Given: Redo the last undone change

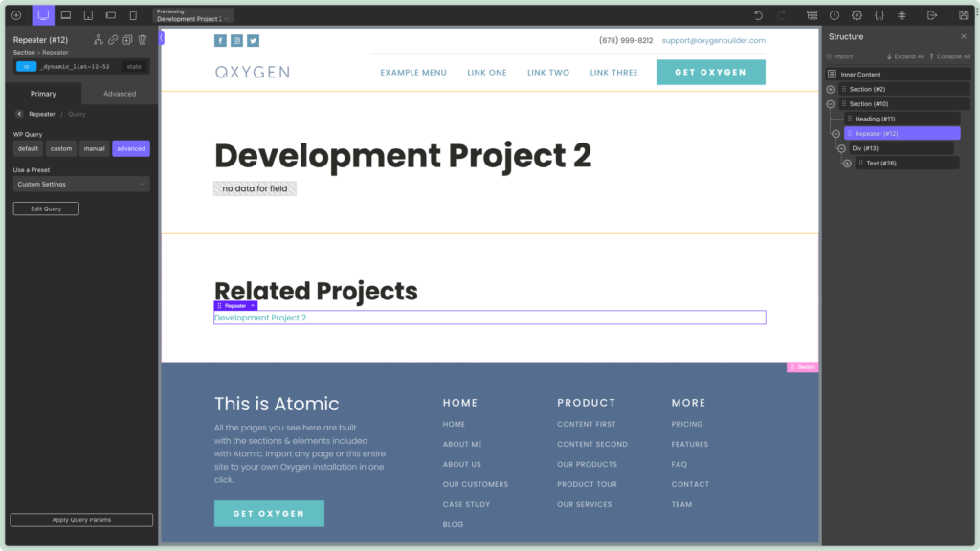Looking at the screenshot, I should pyautogui.click(x=781, y=15).
